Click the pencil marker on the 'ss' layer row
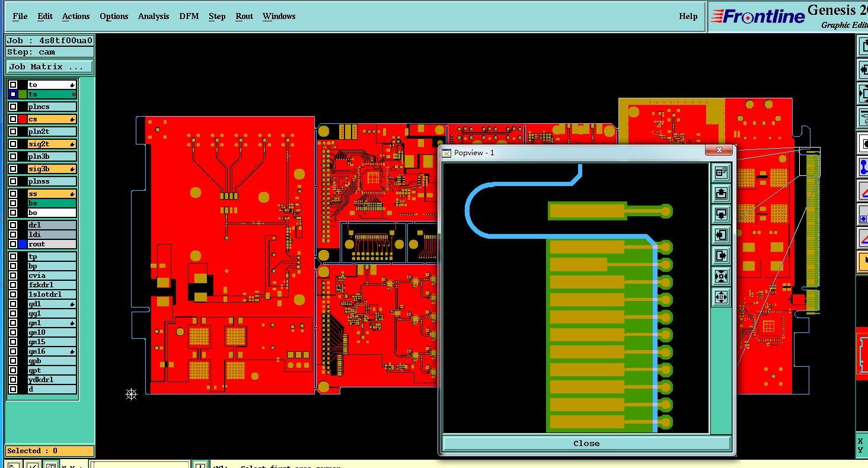The height and width of the screenshot is (468, 868). pos(72,194)
